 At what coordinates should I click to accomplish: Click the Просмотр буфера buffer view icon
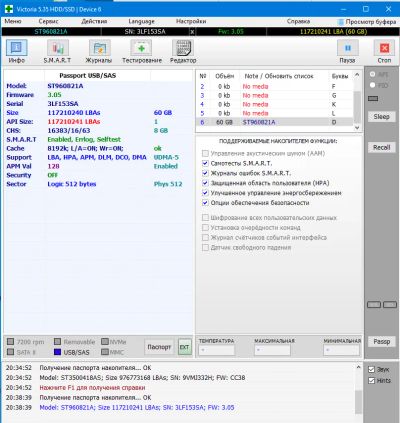pyautogui.click(x=341, y=22)
